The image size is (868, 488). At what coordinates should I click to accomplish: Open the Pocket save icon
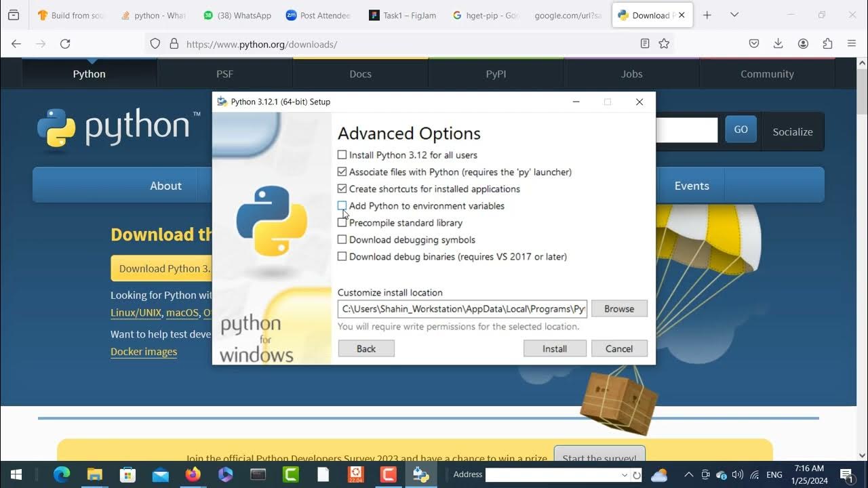click(x=753, y=43)
